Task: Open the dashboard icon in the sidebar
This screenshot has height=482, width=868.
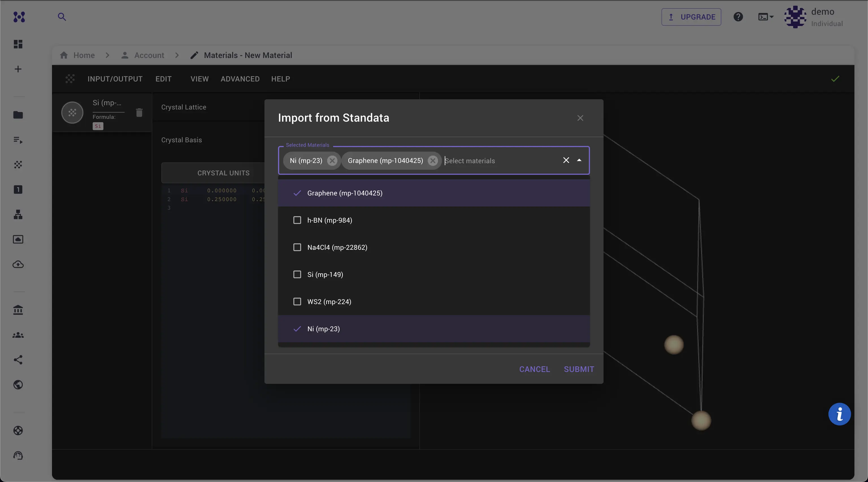Action: (x=18, y=44)
